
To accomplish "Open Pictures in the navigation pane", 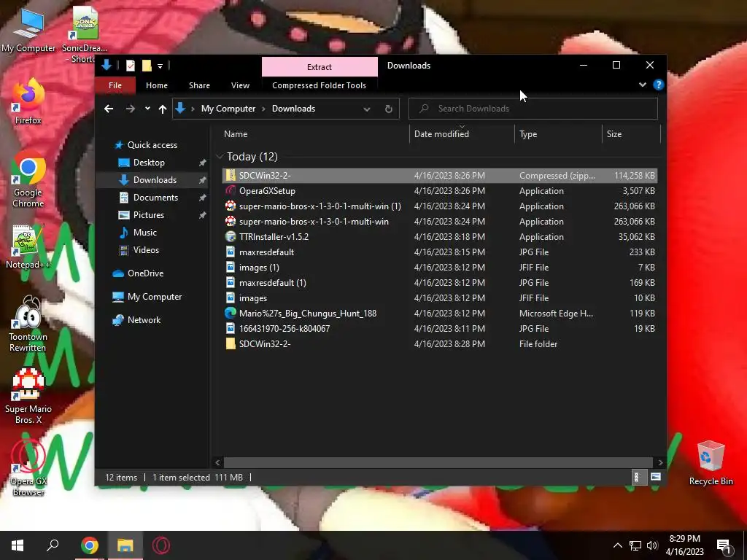I will (149, 215).
